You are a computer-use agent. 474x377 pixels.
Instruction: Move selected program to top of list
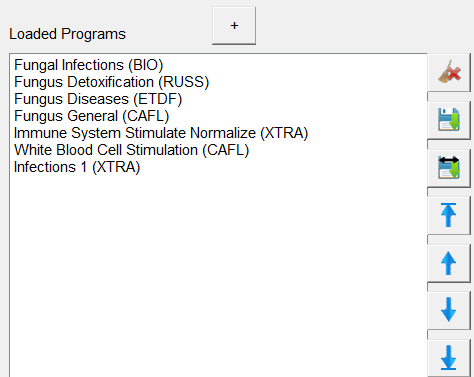449,215
